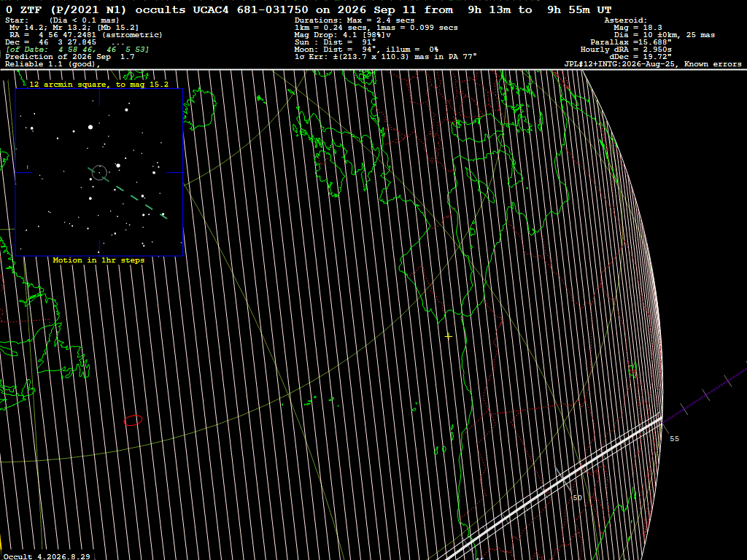The width and height of the screenshot is (747, 560).
Task: Click the brightest star in finder chart
Action: coord(90,127)
